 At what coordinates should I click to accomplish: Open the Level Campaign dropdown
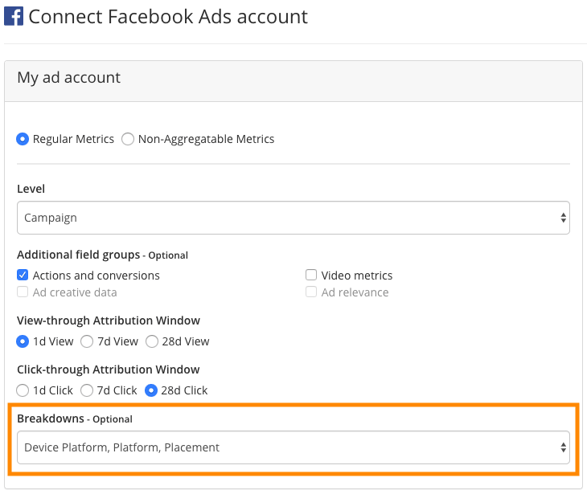pyautogui.click(x=293, y=218)
